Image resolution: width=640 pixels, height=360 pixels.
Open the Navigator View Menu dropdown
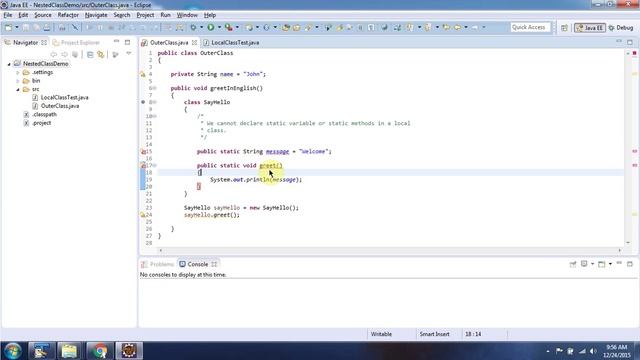pos(129,54)
